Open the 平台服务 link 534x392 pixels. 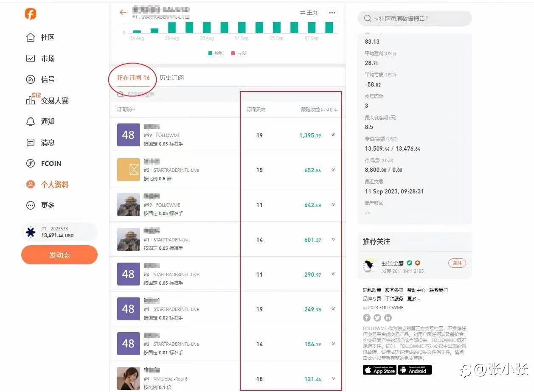point(394,299)
